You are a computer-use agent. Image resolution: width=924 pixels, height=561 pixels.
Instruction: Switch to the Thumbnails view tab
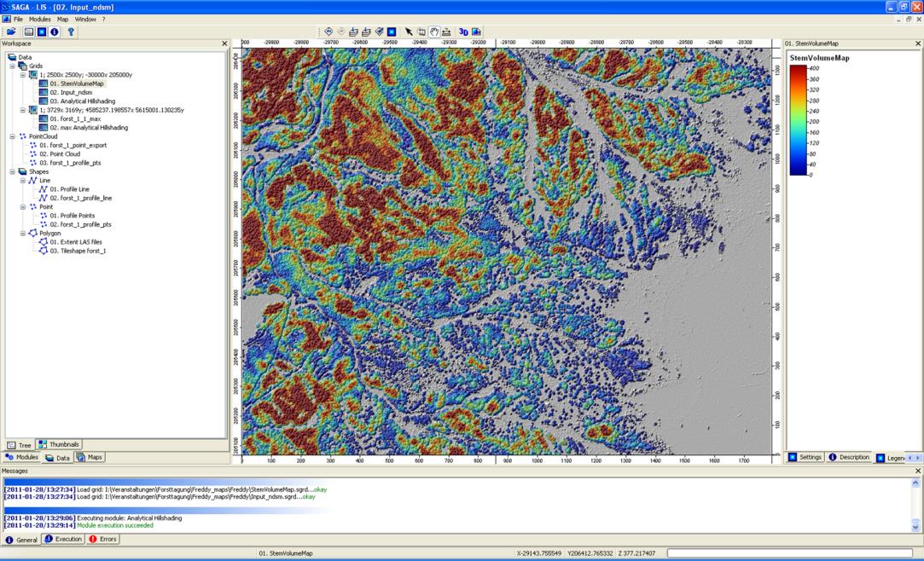[59, 444]
